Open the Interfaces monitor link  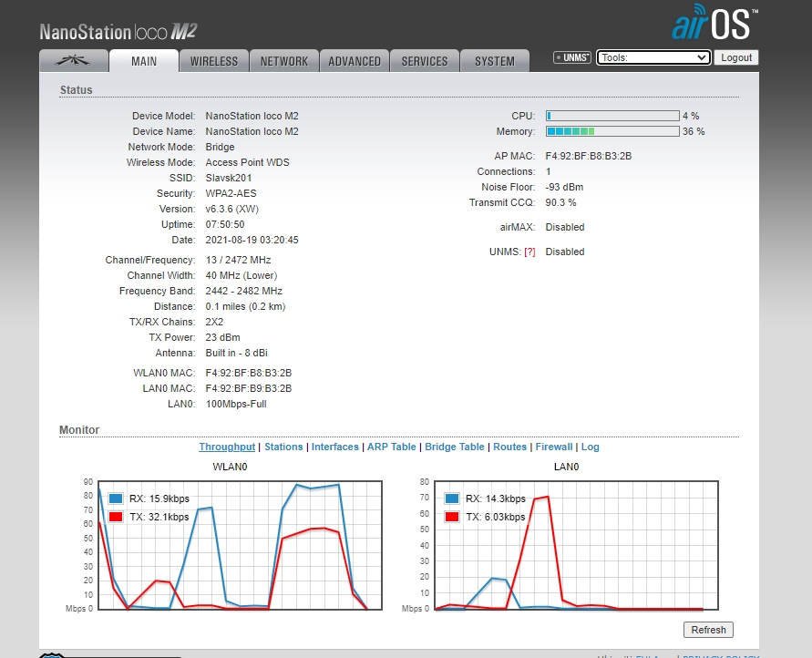tap(335, 447)
